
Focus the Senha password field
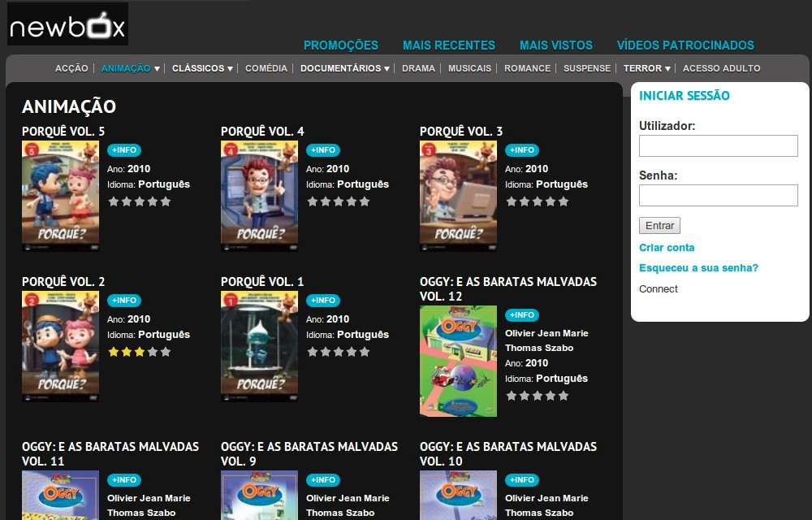click(x=719, y=195)
